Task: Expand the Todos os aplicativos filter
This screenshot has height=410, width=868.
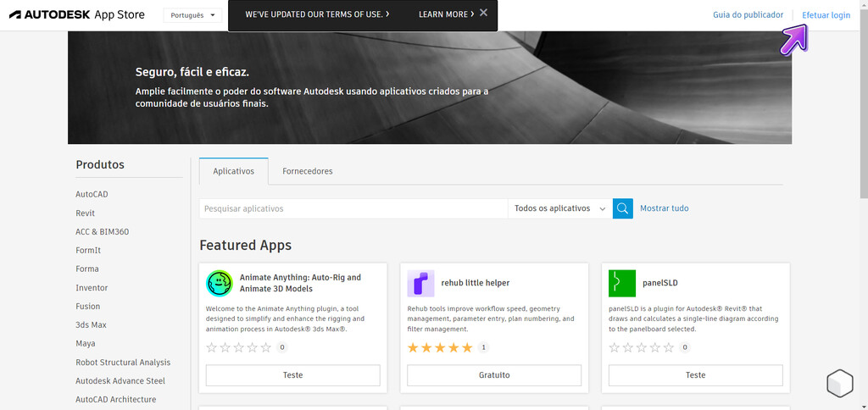Action: point(559,208)
